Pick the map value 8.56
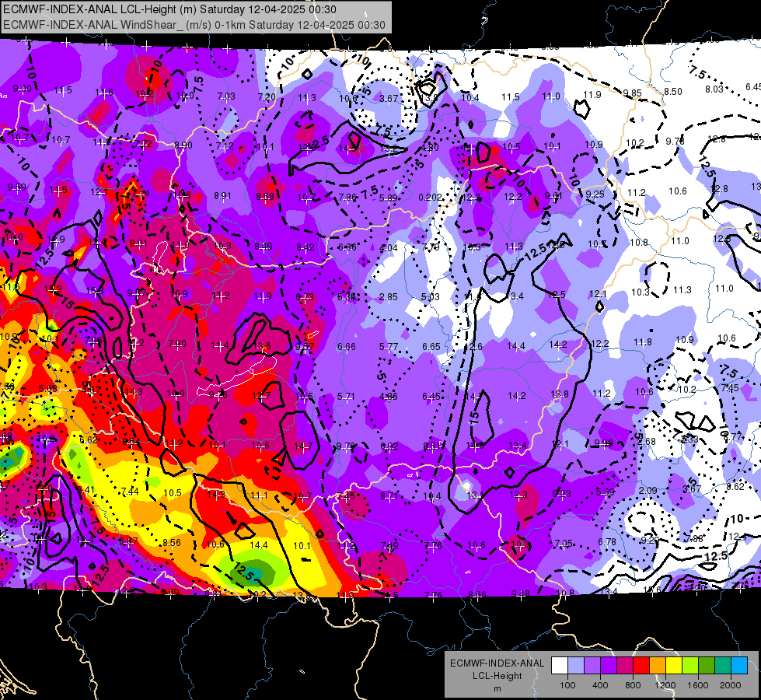Screen dimensions: 761x700 tap(172, 543)
